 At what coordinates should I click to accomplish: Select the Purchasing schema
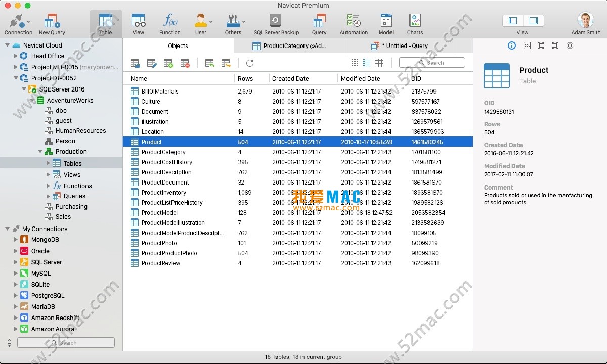[71, 207]
